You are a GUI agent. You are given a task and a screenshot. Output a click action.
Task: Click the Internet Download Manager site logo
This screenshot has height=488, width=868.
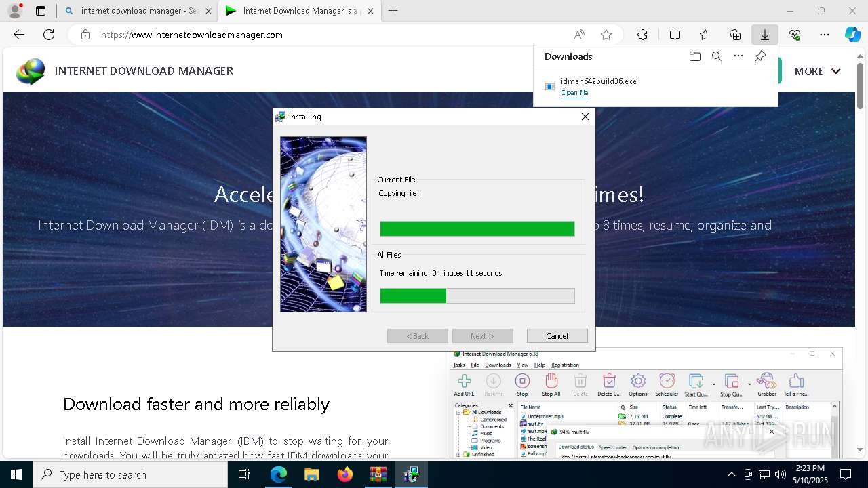[x=31, y=71]
